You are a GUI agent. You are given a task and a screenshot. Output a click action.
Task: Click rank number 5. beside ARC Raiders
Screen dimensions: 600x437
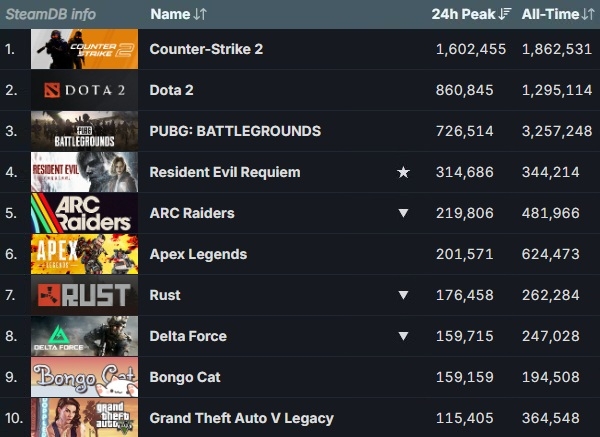[x=11, y=213]
